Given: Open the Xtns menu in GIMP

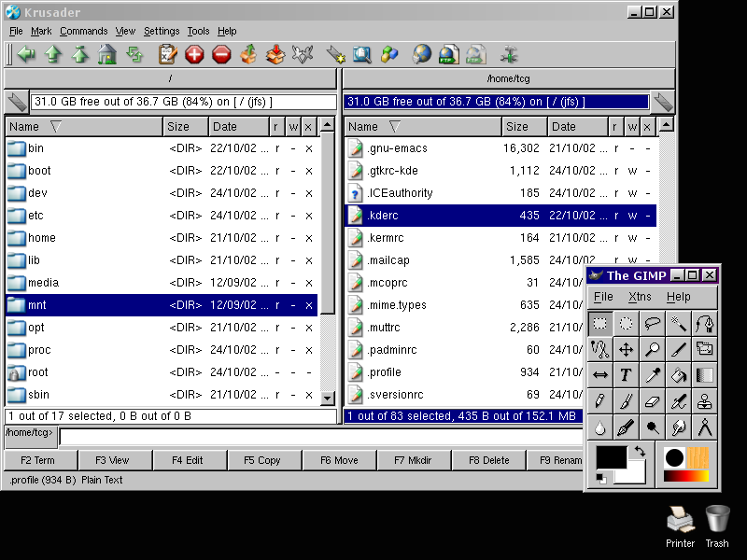Looking at the screenshot, I should (640, 297).
